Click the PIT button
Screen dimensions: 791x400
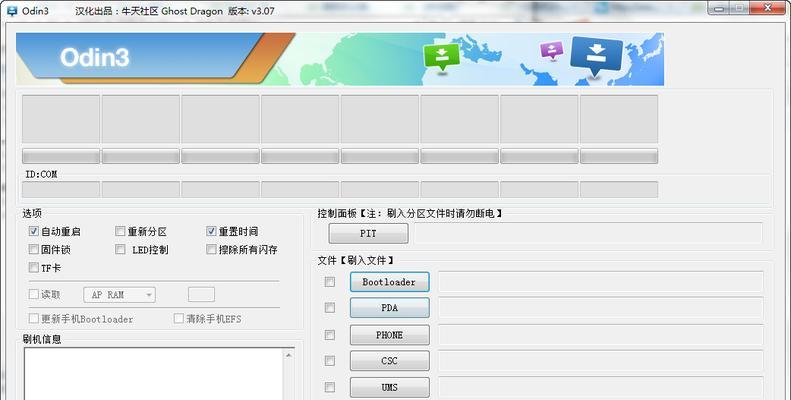click(368, 234)
